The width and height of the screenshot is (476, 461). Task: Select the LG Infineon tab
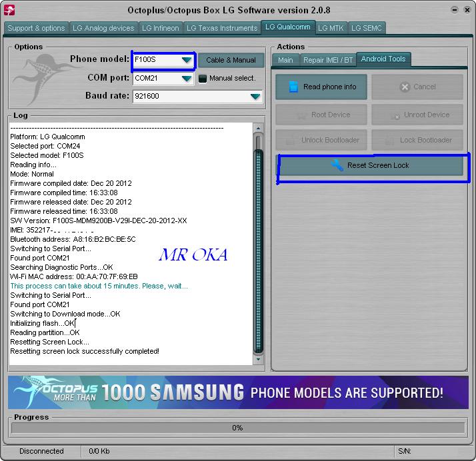pos(161,28)
